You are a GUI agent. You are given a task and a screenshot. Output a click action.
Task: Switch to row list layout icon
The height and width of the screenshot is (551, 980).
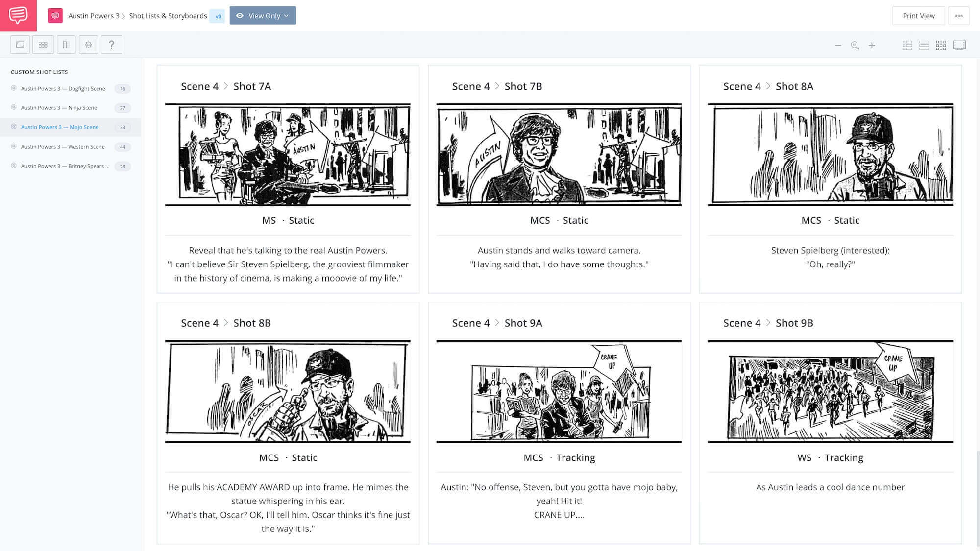[924, 46]
